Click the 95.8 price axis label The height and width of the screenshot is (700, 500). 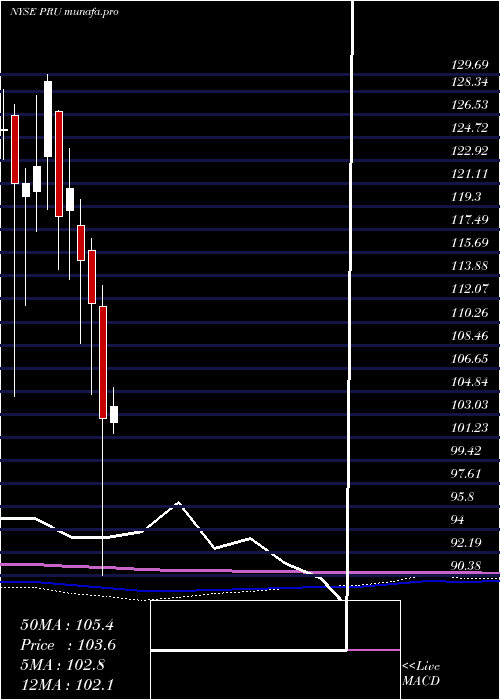coord(463,497)
